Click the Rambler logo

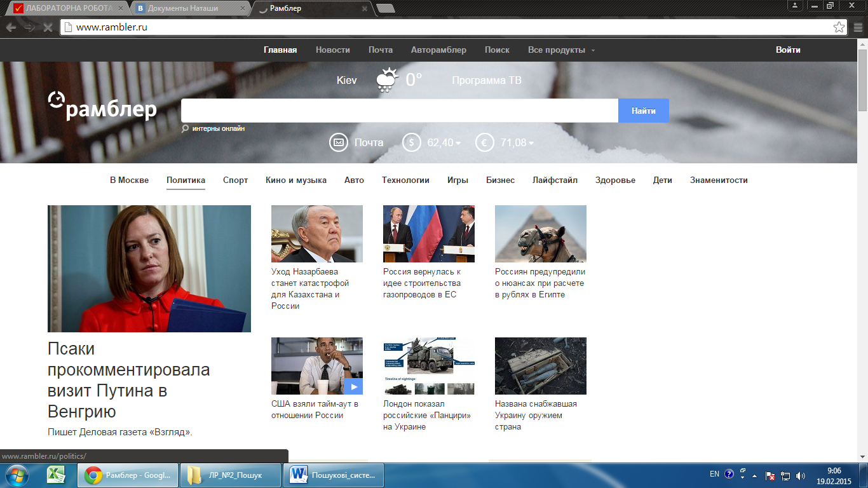tap(102, 106)
